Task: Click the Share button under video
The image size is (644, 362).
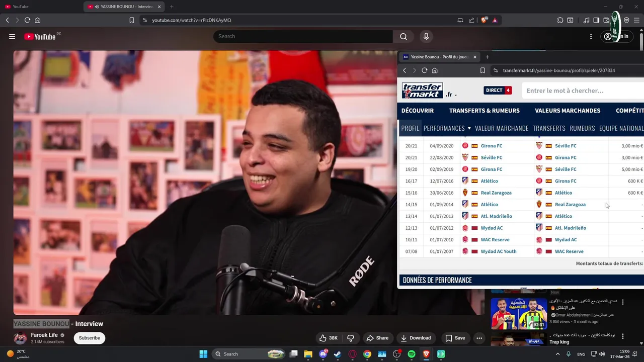Action: coord(377,338)
